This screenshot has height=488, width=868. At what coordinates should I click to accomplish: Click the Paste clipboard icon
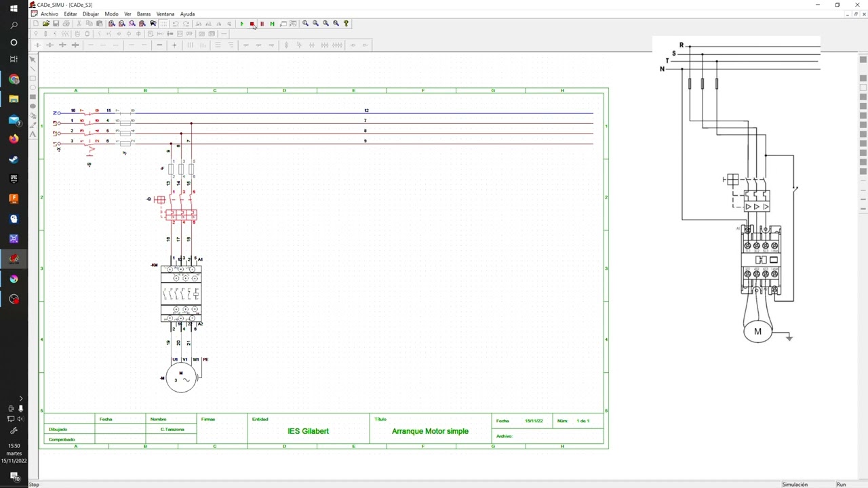[99, 24]
